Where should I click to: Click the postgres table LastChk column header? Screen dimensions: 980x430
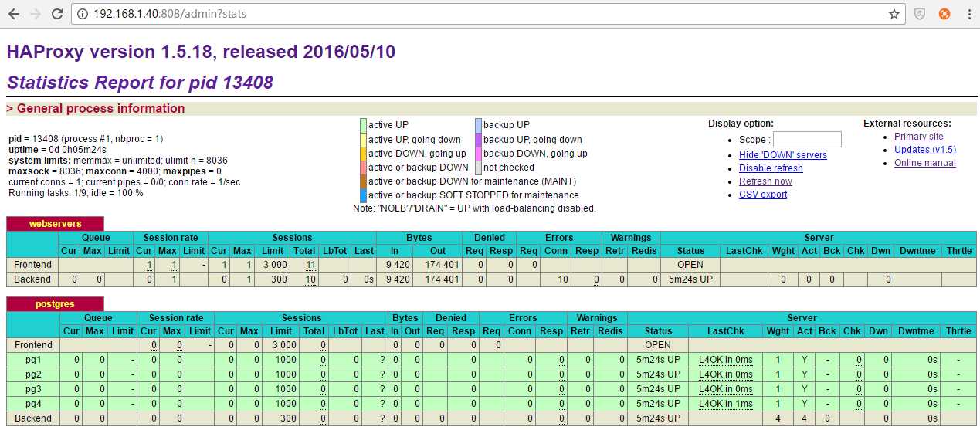725,330
